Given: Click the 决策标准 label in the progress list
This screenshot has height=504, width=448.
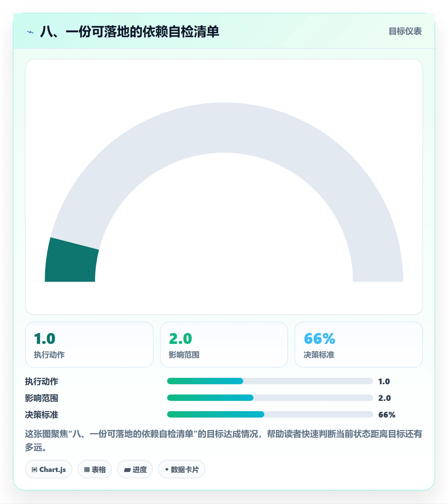Looking at the screenshot, I should [x=42, y=415].
